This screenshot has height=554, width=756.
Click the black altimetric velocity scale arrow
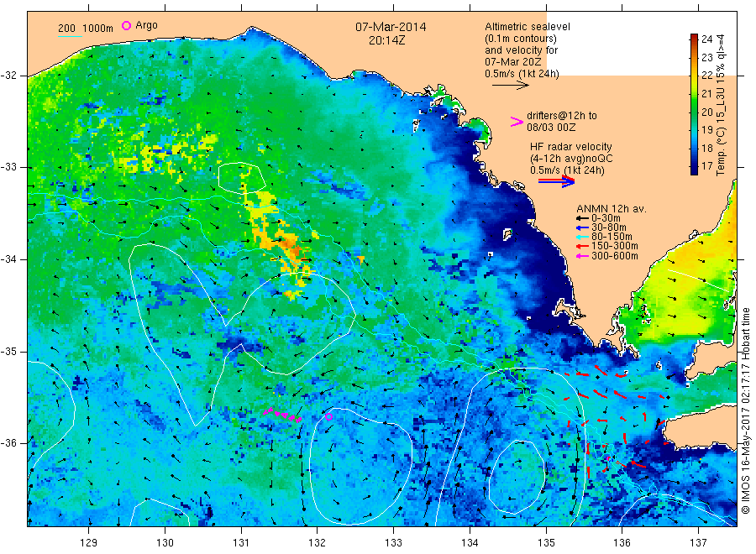[511, 86]
